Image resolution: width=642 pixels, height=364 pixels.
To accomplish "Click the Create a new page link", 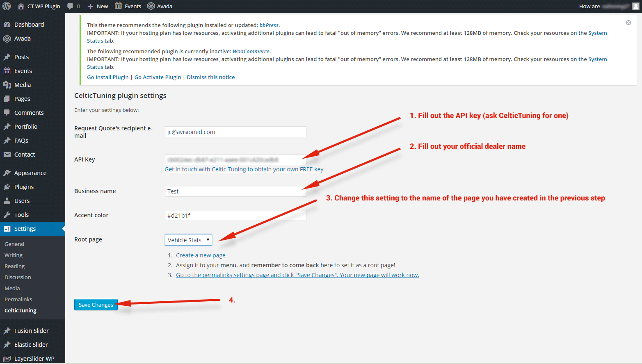I will pos(201,255).
